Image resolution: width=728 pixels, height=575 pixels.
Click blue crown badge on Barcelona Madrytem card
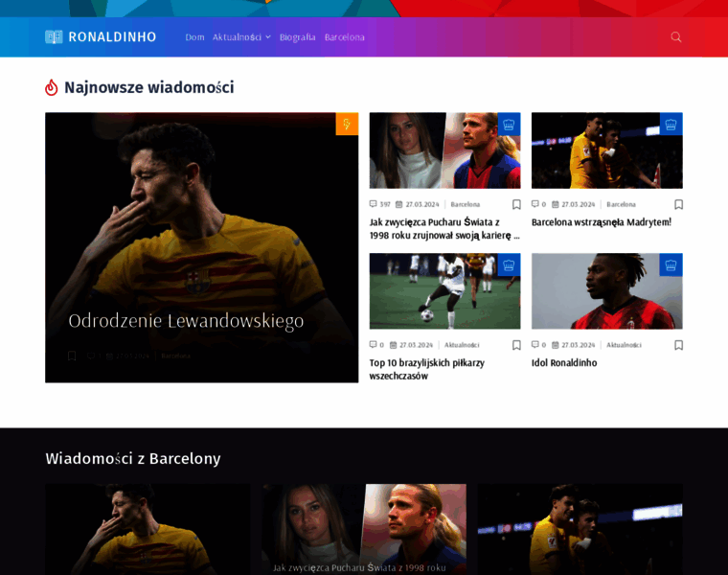point(671,124)
